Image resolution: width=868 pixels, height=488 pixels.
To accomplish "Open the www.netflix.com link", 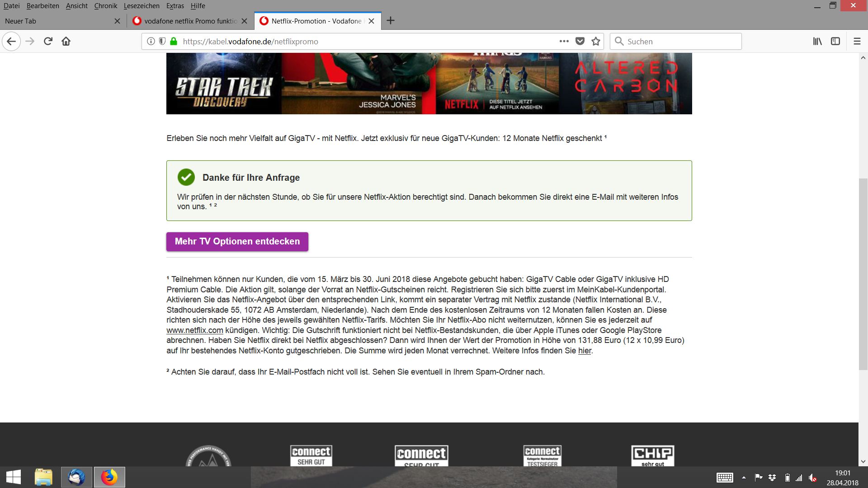I will [194, 330].
